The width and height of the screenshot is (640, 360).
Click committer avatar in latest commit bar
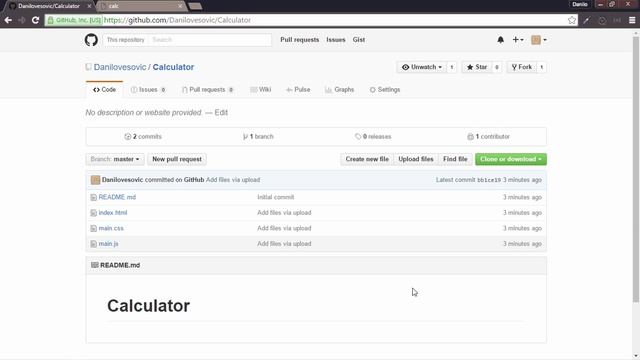pos(96,180)
